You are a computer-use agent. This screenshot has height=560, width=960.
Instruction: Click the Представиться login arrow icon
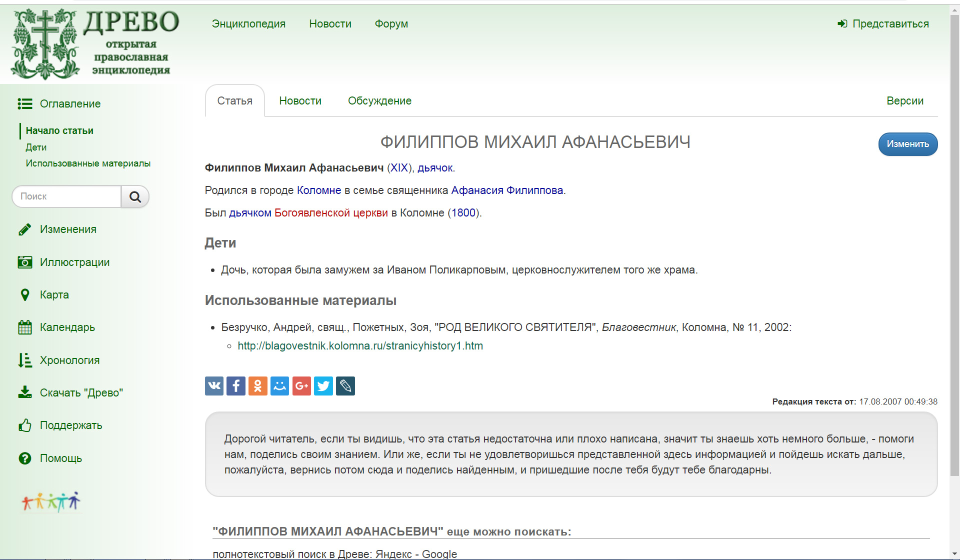pos(842,23)
